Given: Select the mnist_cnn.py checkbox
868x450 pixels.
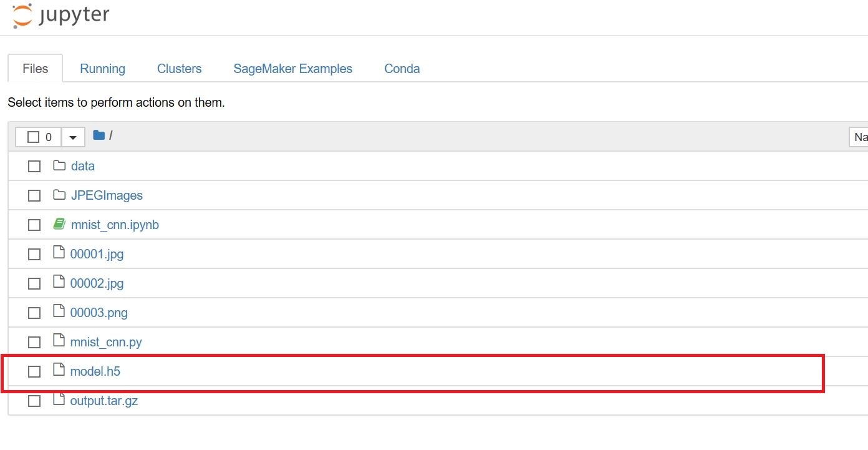Looking at the screenshot, I should [34, 342].
